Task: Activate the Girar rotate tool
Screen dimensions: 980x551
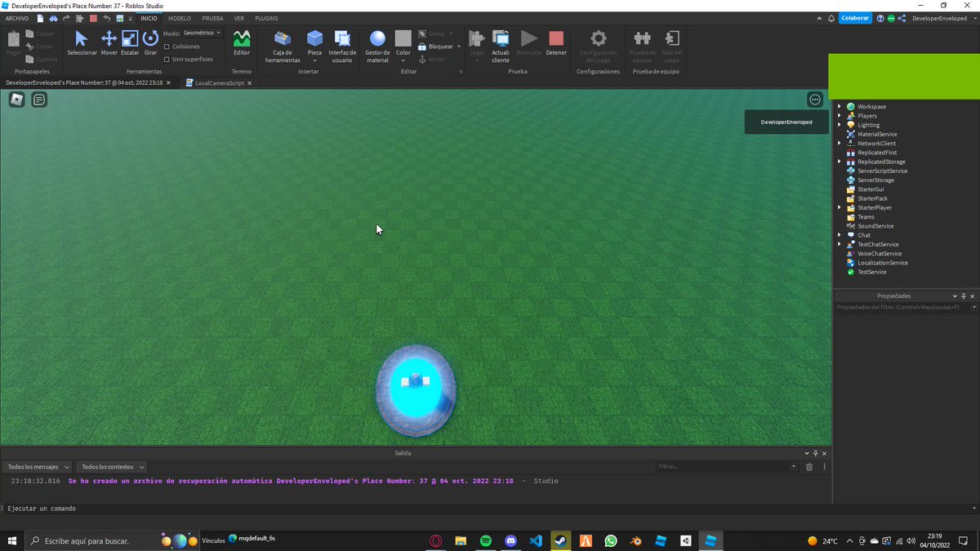Action: coord(150,43)
